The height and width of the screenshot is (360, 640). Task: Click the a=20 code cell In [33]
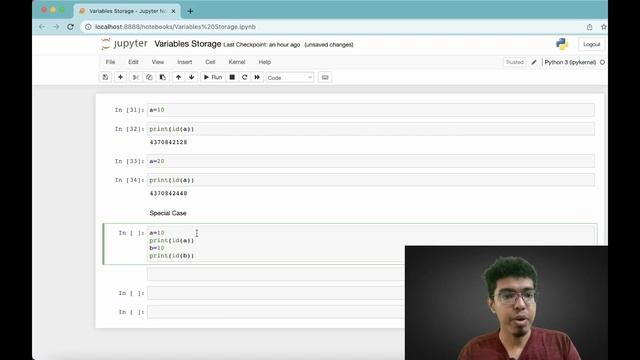point(371,161)
